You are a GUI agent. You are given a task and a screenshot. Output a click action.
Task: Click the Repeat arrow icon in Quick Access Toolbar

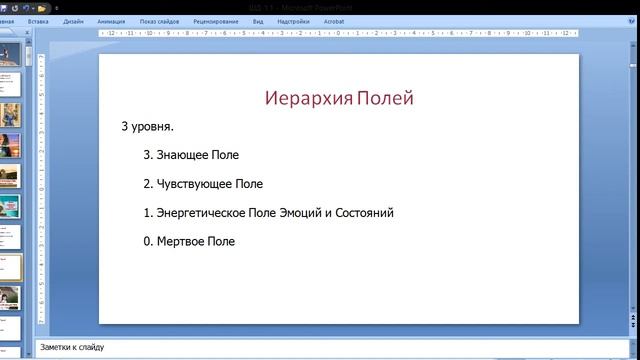point(15,8)
